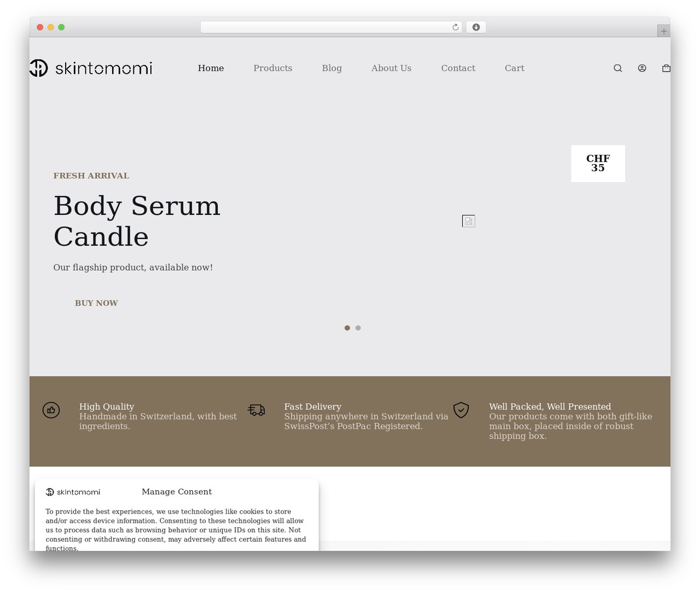Image resolution: width=700 pixels, height=593 pixels.
Task: Click skintomomi logo in consent dialog
Action: [73, 492]
